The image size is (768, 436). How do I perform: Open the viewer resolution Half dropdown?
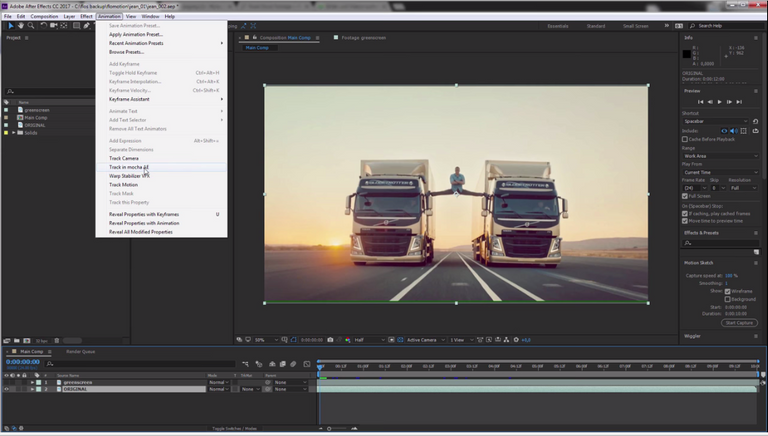369,339
